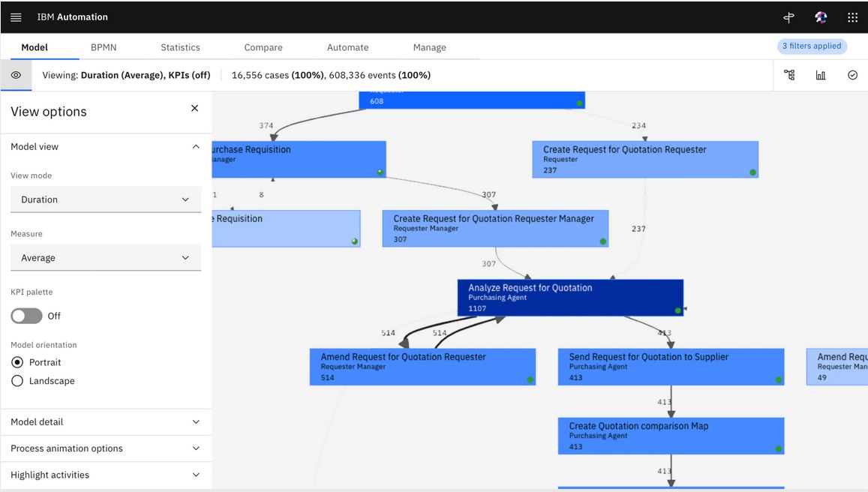Click the conformance checkmark icon

pos(851,75)
